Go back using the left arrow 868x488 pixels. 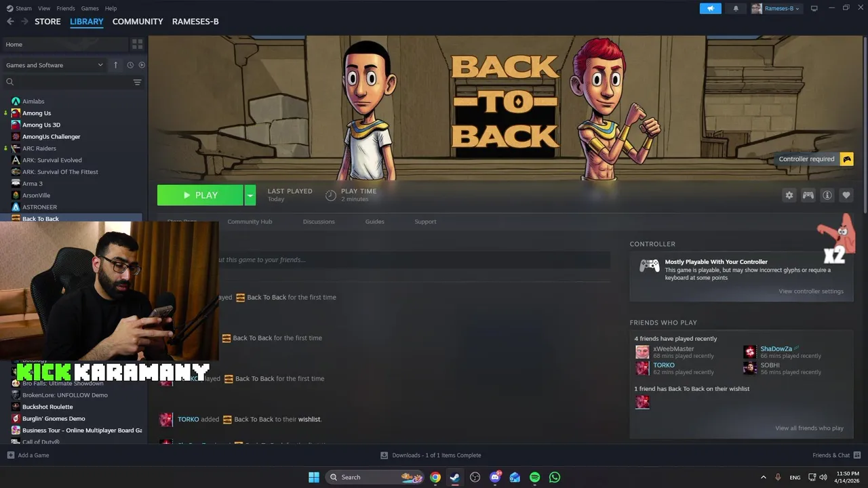point(10,22)
